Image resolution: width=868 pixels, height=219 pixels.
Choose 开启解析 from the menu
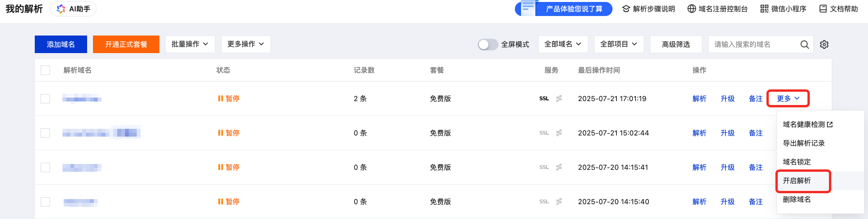point(797,181)
